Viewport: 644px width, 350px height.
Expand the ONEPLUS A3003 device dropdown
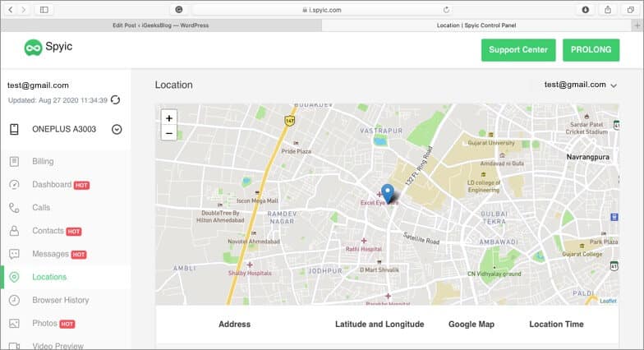point(117,130)
